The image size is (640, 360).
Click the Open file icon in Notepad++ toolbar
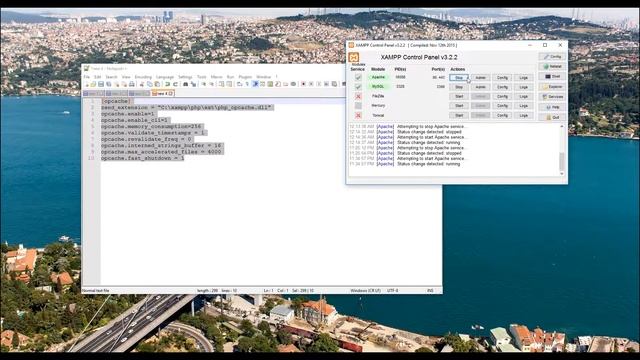[x=93, y=84]
